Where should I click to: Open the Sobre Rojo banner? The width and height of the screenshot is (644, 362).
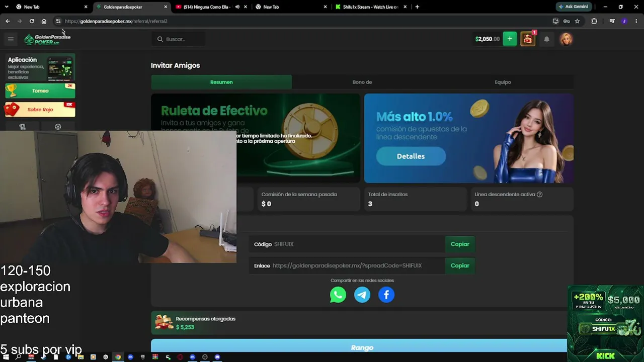point(40,110)
